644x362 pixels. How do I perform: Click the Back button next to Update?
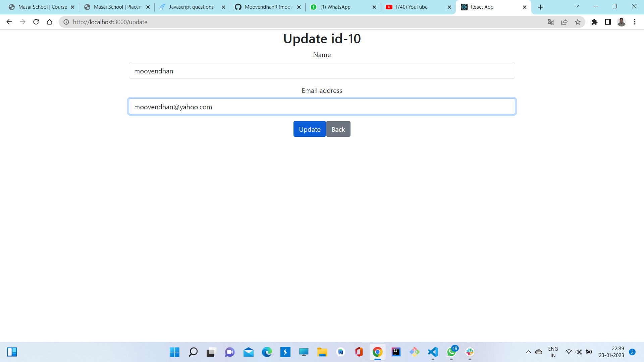coord(338,129)
